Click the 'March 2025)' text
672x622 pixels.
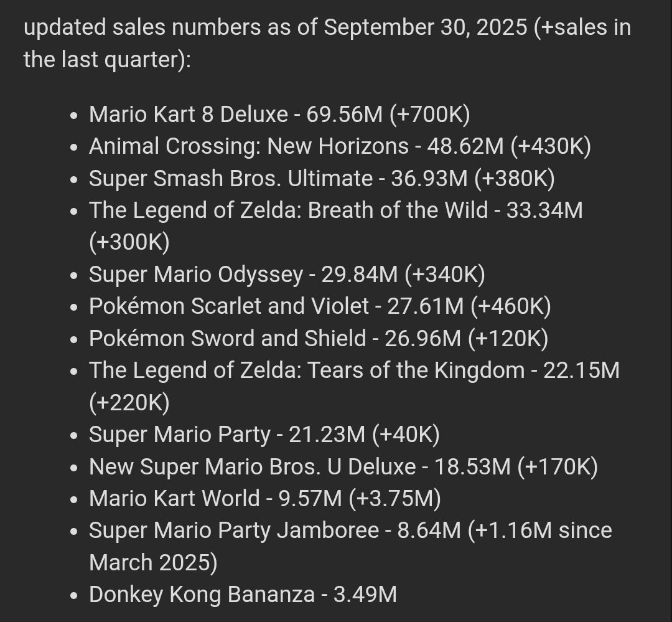[153, 563]
